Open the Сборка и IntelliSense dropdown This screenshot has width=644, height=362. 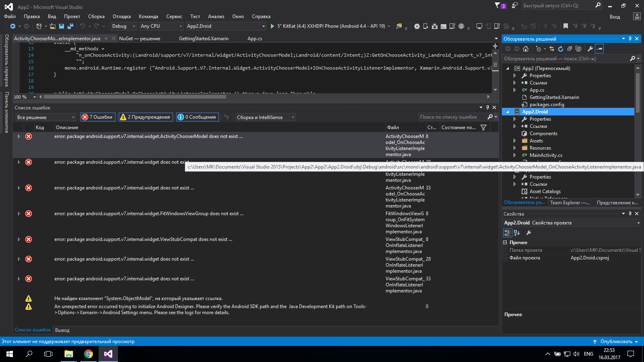265,117
